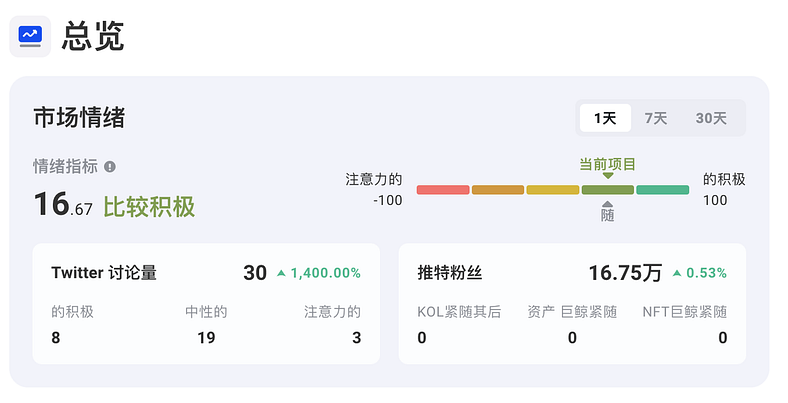Click the 资产 巨鲸紧随 label
The image size is (788, 403).
coord(572,312)
